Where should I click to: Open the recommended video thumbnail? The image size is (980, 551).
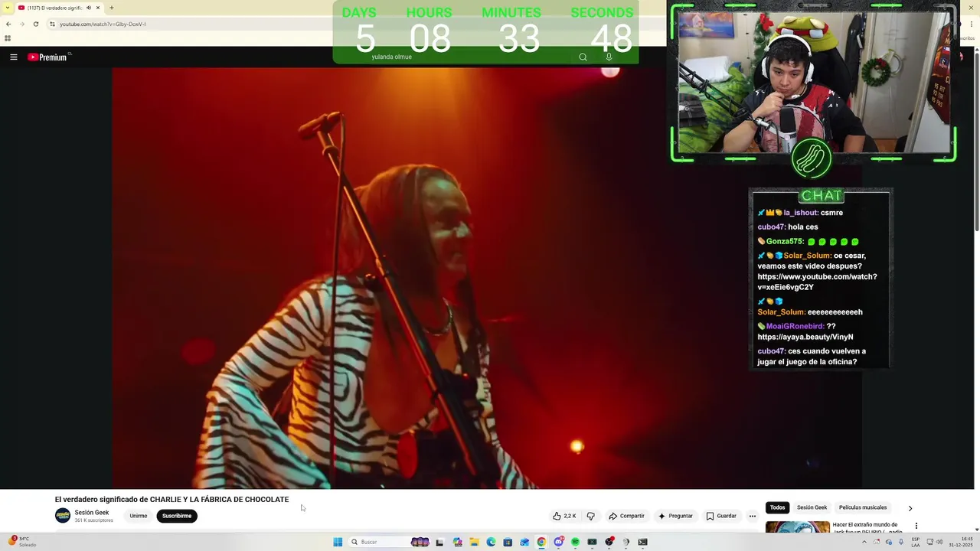pos(797,528)
